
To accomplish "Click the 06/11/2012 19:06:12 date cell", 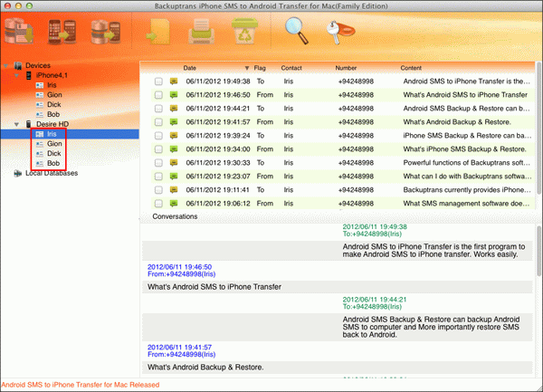I will pos(218,204).
